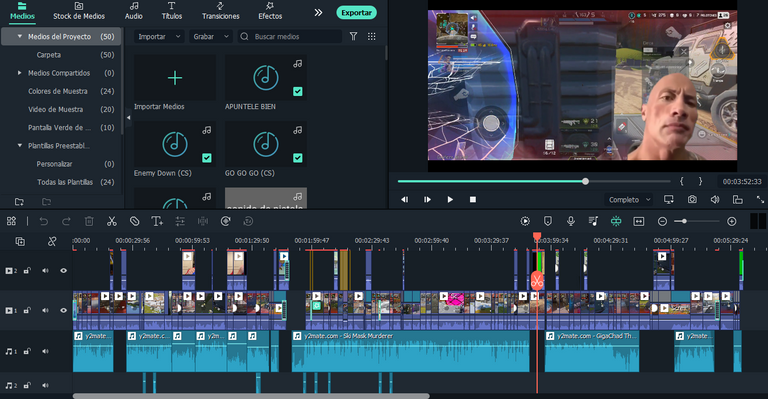Open Completo quality dropdown

(629, 200)
